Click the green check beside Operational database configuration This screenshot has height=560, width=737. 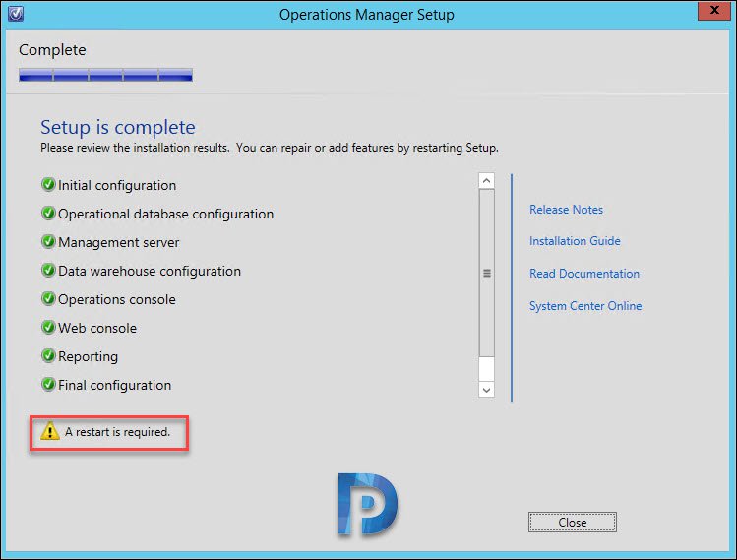[48, 214]
